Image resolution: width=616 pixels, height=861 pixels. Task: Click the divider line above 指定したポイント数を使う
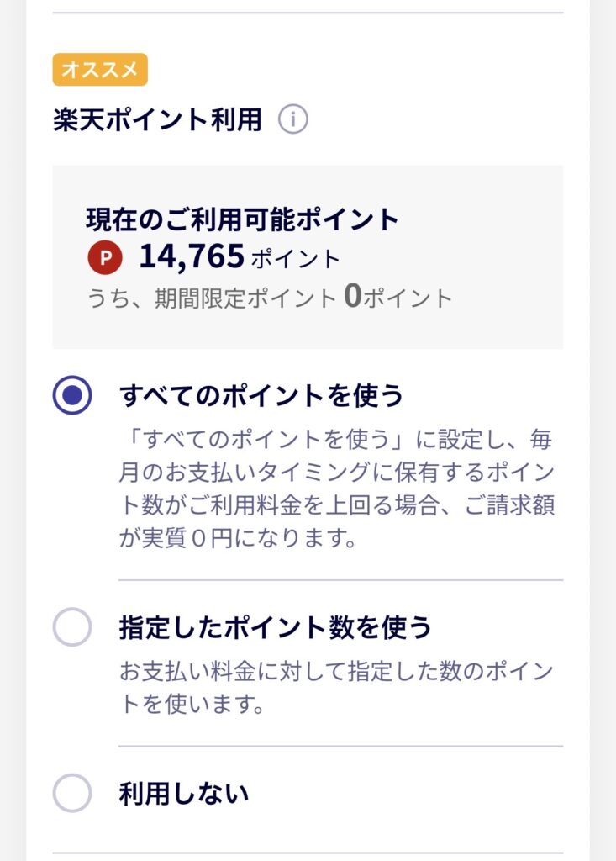(340, 580)
